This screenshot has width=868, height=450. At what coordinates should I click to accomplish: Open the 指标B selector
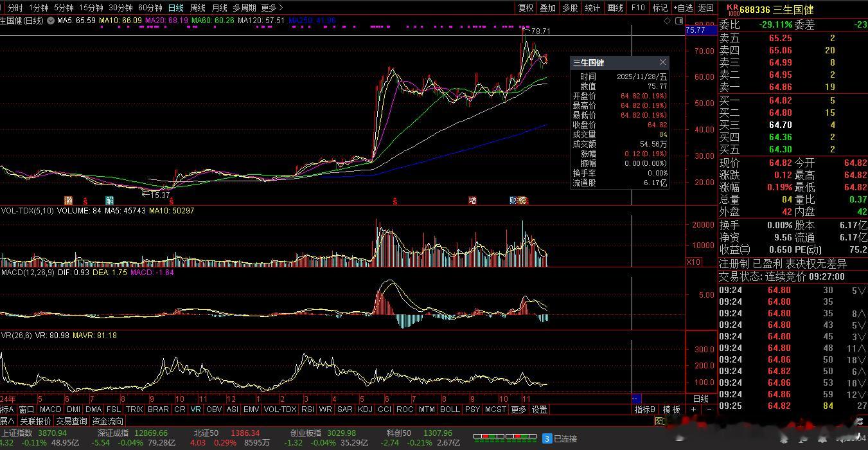645,410
